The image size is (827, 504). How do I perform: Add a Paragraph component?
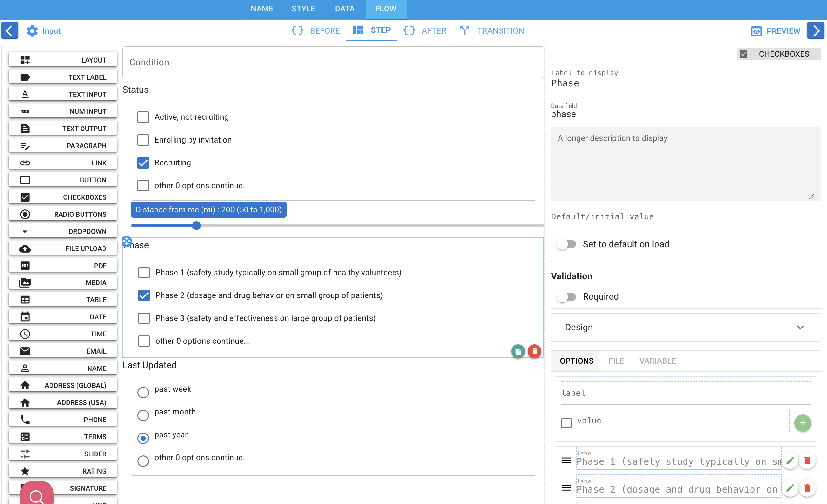click(x=63, y=145)
